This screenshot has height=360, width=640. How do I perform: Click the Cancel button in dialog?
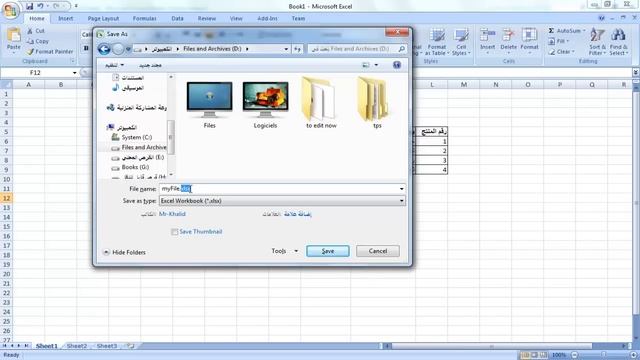(378, 251)
